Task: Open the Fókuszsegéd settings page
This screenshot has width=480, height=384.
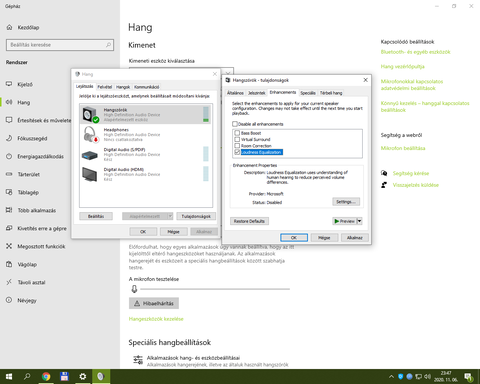Action: (x=32, y=138)
